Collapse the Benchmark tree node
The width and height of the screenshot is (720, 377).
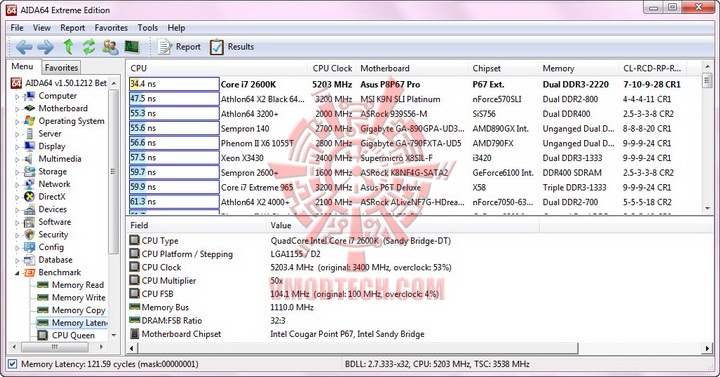(x=17, y=273)
